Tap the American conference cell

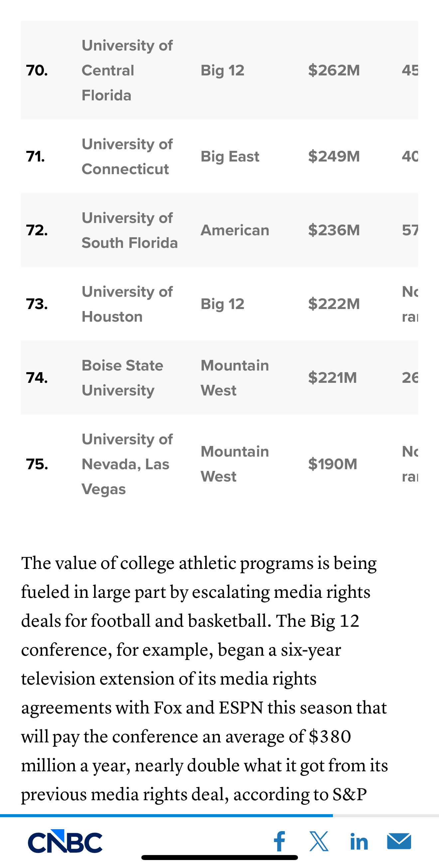[235, 231]
